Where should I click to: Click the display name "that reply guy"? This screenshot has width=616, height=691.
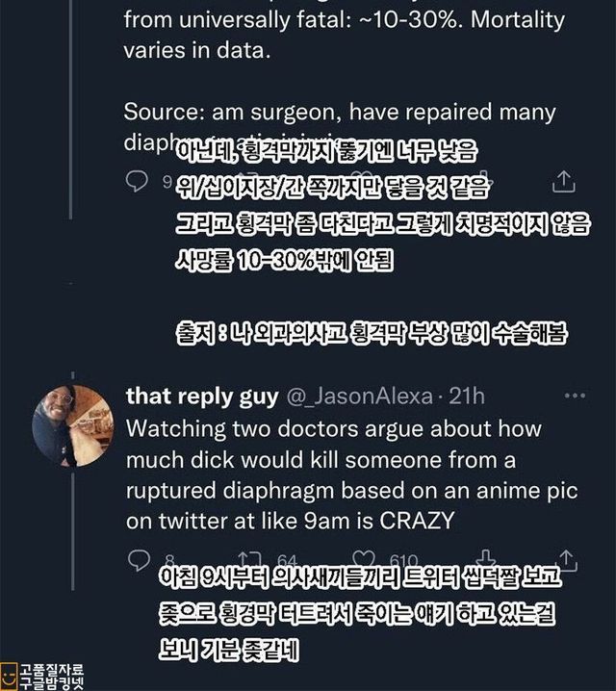click(202, 397)
